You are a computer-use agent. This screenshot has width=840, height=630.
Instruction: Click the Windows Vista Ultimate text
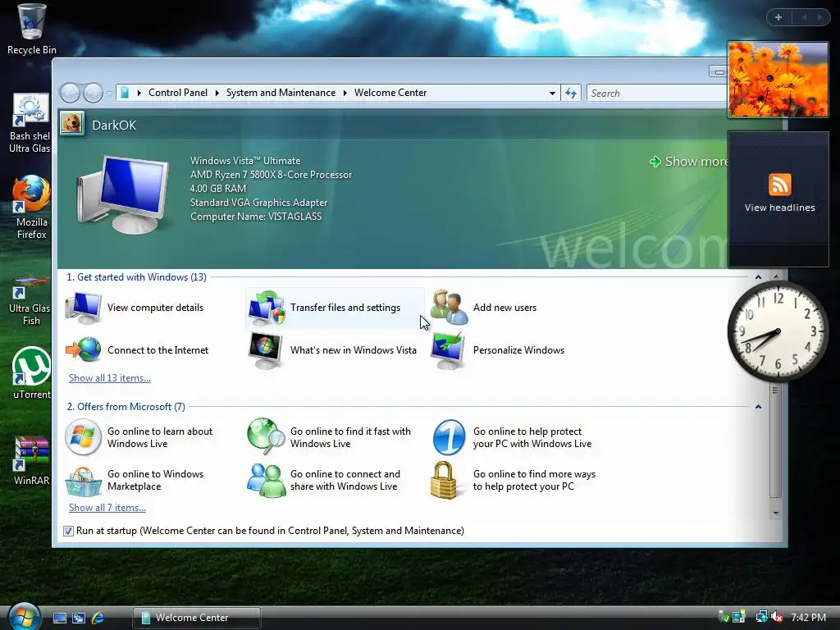pos(245,161)
